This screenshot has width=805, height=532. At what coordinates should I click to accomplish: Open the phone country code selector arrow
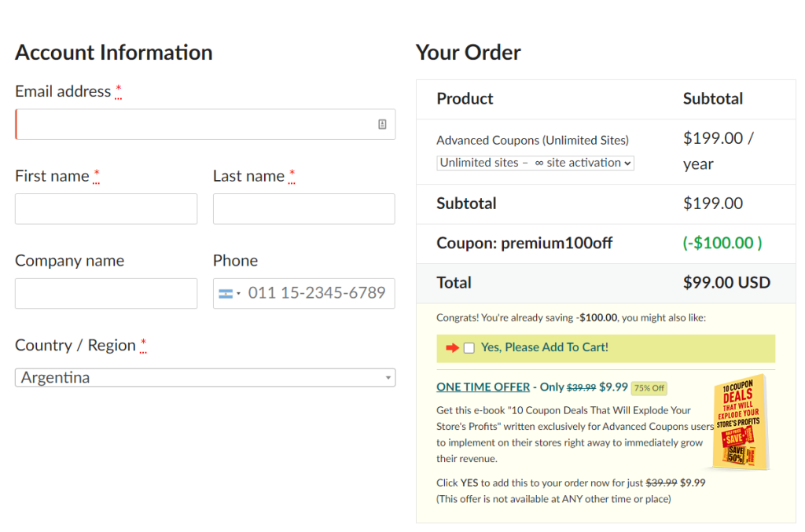[x=238, y=294]
